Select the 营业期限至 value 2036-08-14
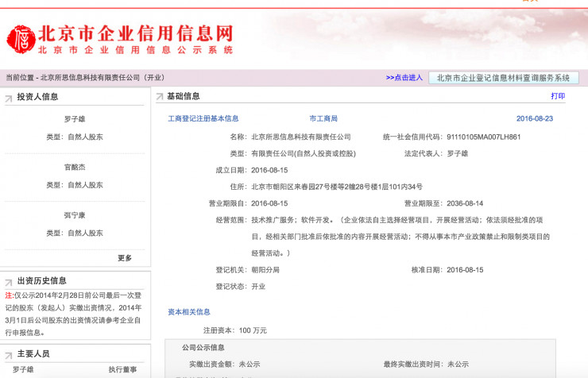This screenshot has height=378, width=588. [465, 203]
